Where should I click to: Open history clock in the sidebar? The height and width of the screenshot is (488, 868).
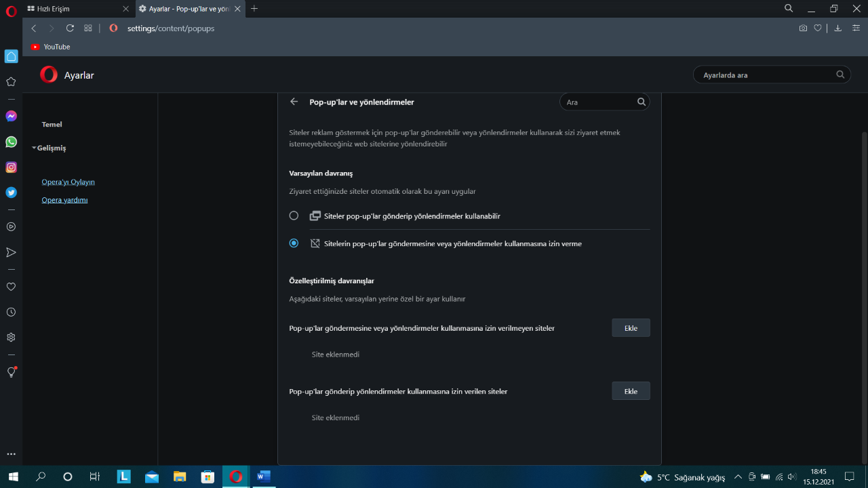(x=11, y=312)
